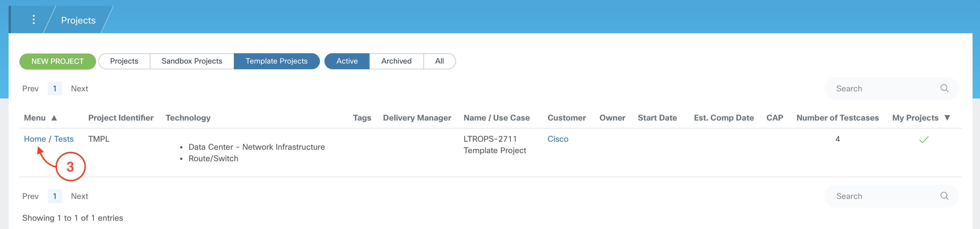This screenshot has width=980, height=229.
Task: Select the Template Projects tab
Action: tap(276, 61)
